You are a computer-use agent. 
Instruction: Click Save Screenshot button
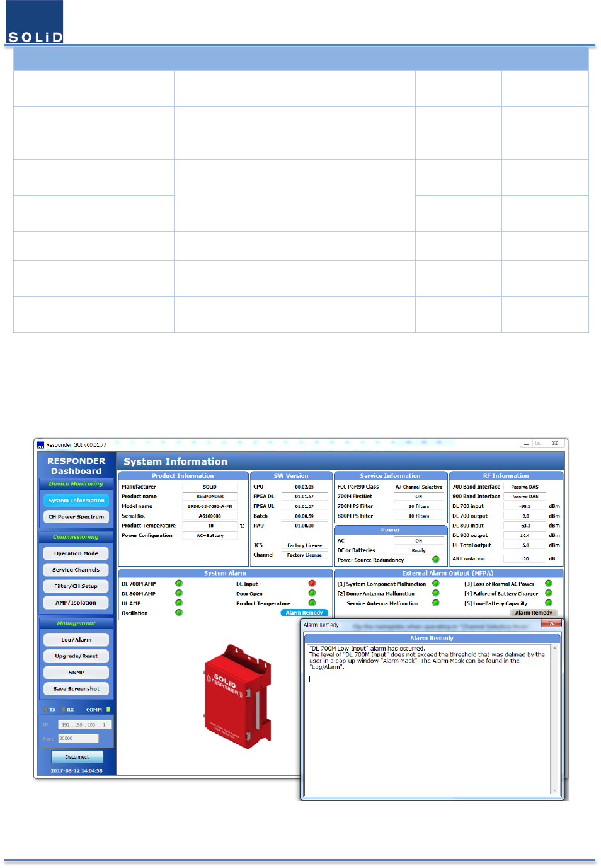76,689
